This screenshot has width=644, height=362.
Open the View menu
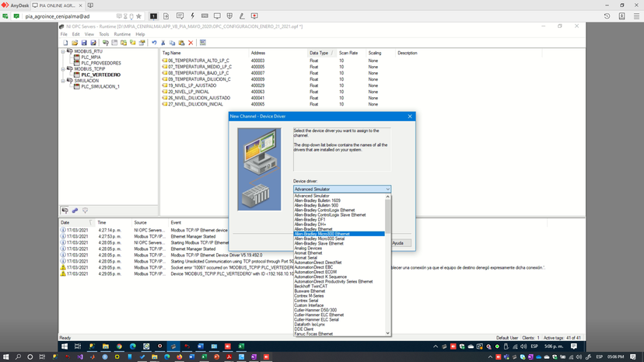point(89,34)
